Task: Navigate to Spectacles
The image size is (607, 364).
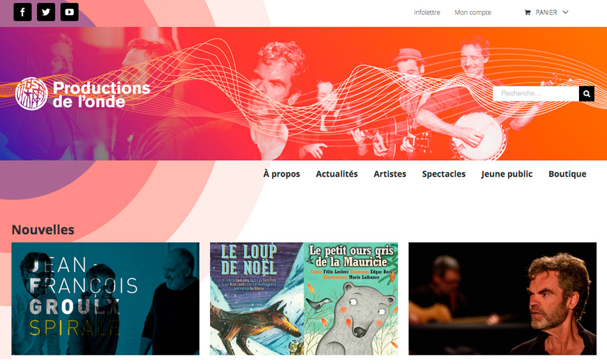Action: pos(444,174)
